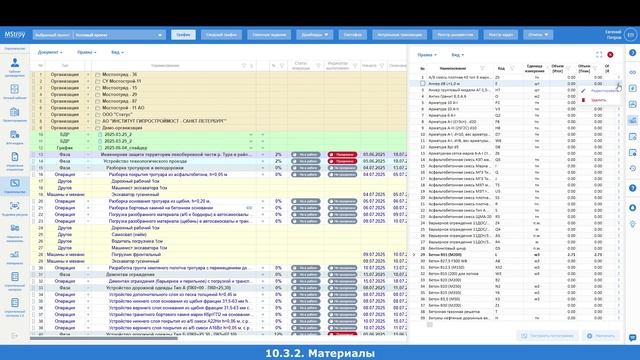Open the Вид menu above schedule table
The image size is (640, 360).
[117, 52]
